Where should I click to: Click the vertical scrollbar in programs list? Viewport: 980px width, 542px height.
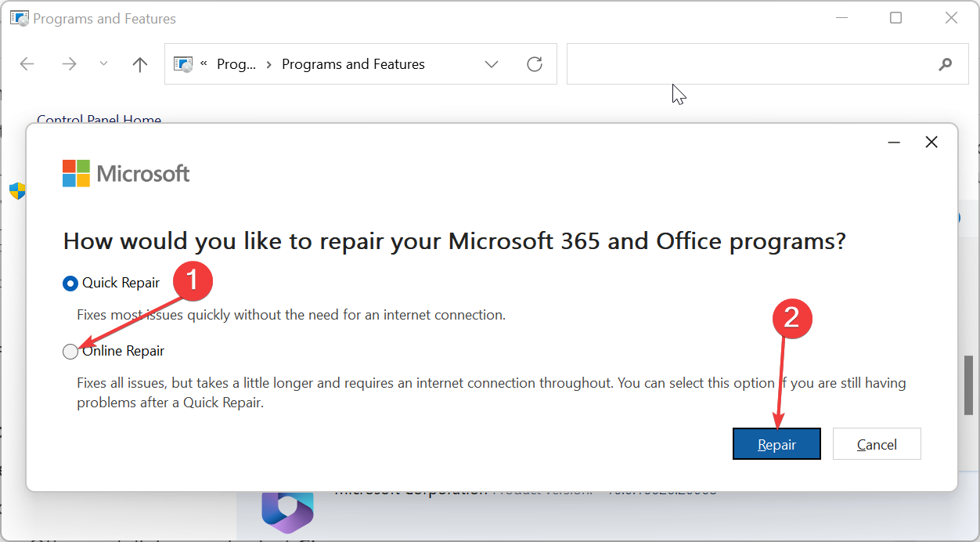(x=969, y=385)
